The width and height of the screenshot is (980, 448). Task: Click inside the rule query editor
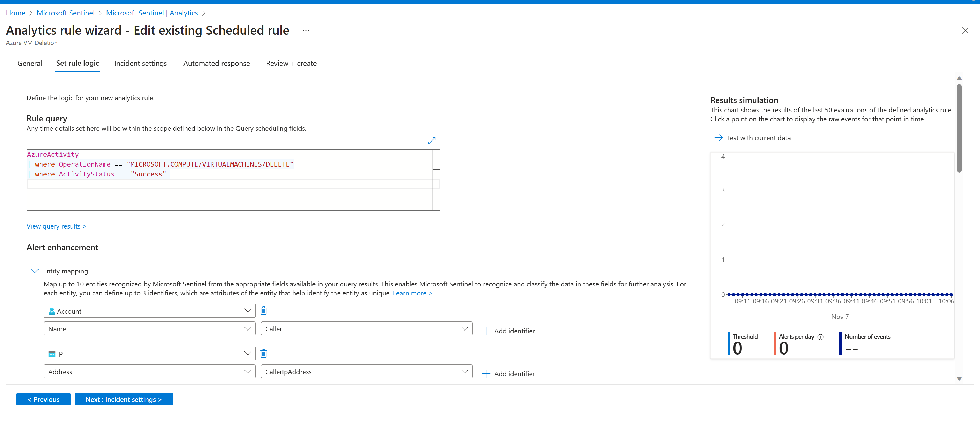click(x=233, y=180)
